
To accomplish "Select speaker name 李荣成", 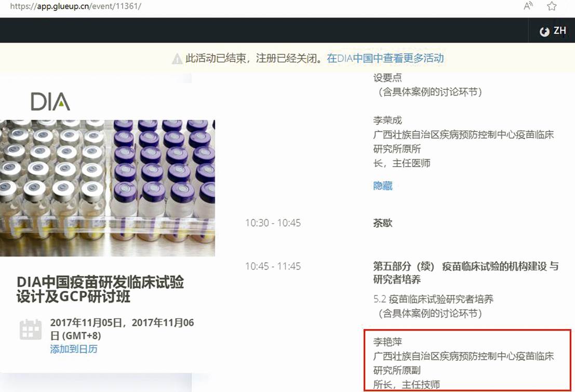I will pyautogui.click(x=387, y=121).
